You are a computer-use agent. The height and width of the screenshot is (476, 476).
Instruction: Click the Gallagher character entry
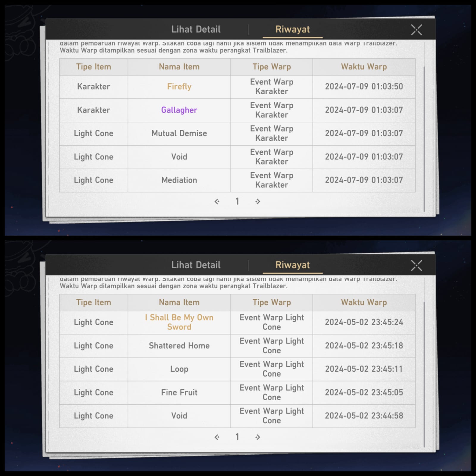(x=179, y=110)
